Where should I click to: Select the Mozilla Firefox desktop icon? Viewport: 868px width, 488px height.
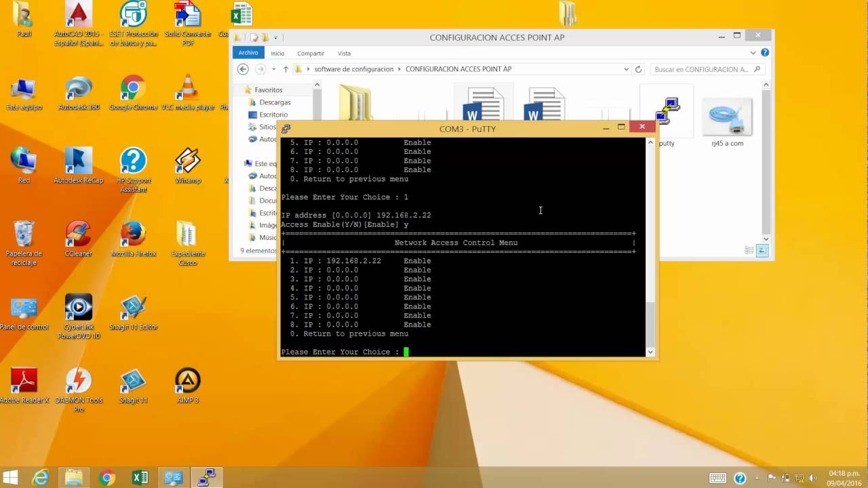pos(133,240)
